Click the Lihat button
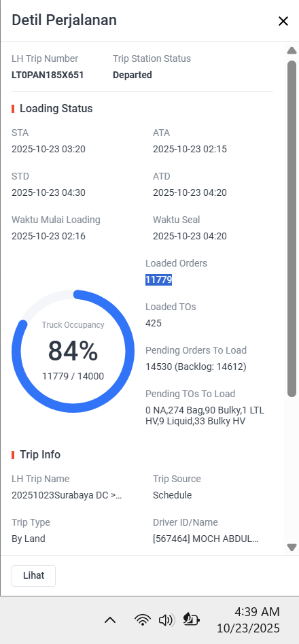This screenshot has height=644, width=299. click(33, 576)
